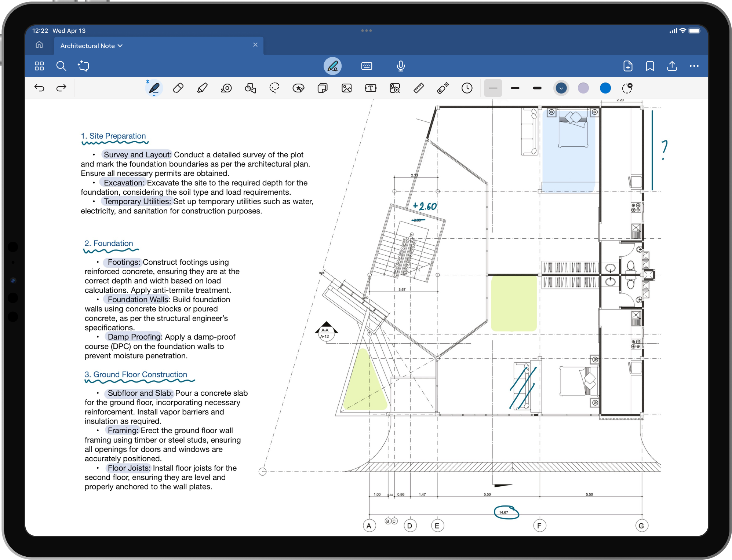Activate the Laser pointer tool
The image size is (732, 560).
pyautogui.click(x=443, y=88)
